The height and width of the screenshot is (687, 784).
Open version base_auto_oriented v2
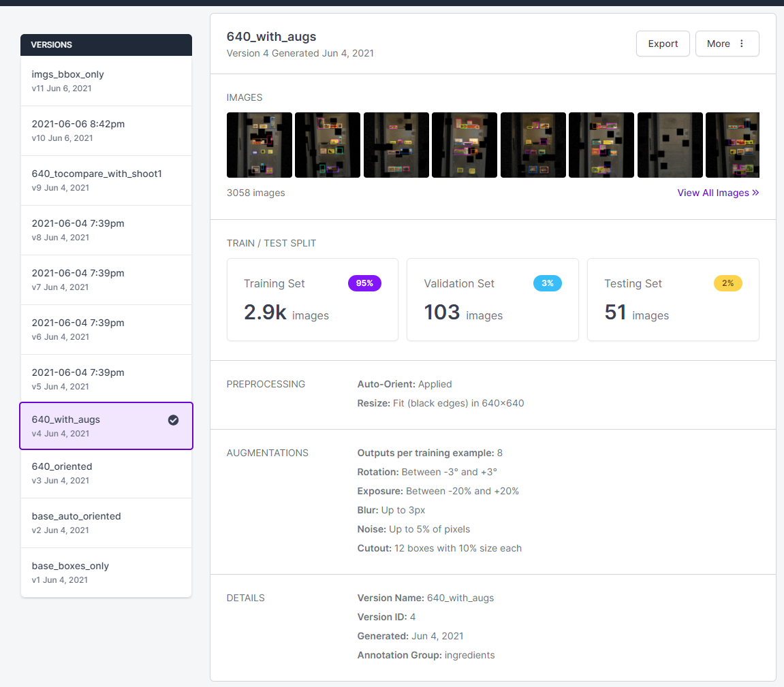(x=106, y=522)
